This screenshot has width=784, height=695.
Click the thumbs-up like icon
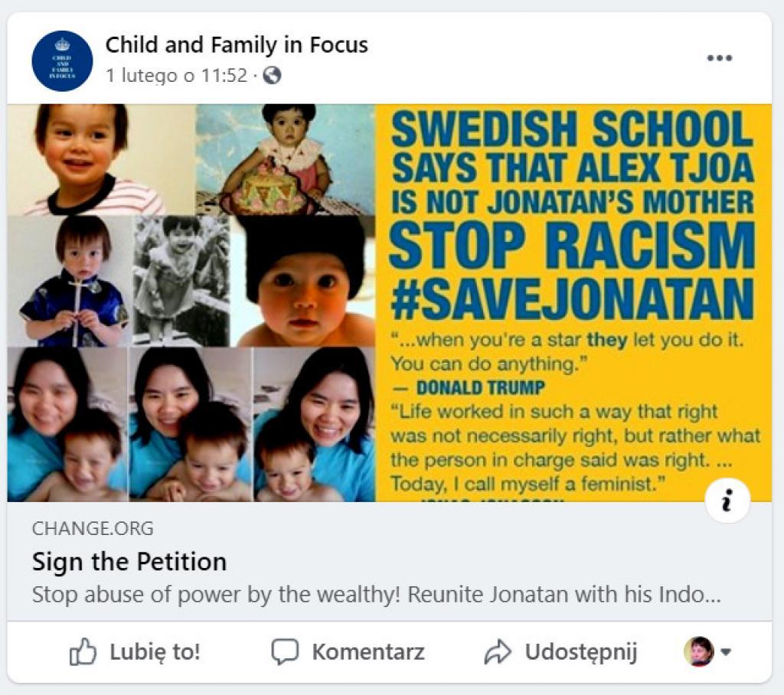click(83, 652)
